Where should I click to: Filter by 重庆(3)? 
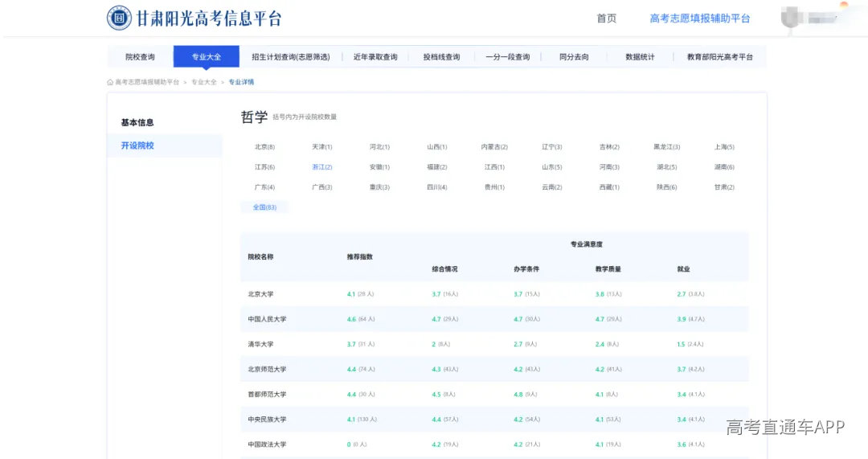(x=379, y=187)
